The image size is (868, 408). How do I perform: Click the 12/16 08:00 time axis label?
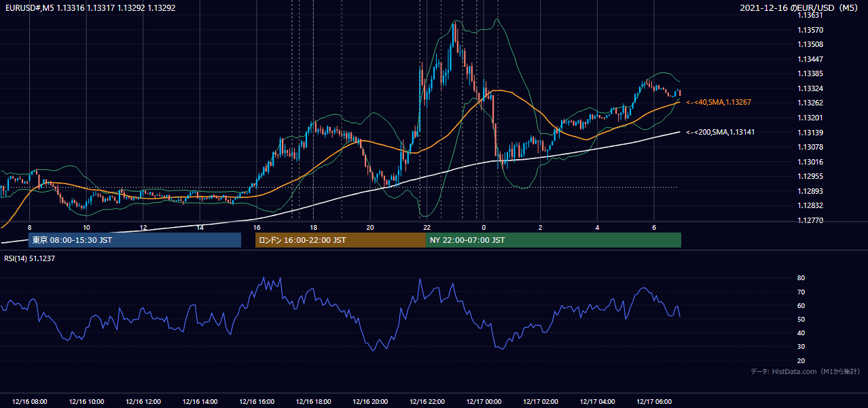click(30, 402)
